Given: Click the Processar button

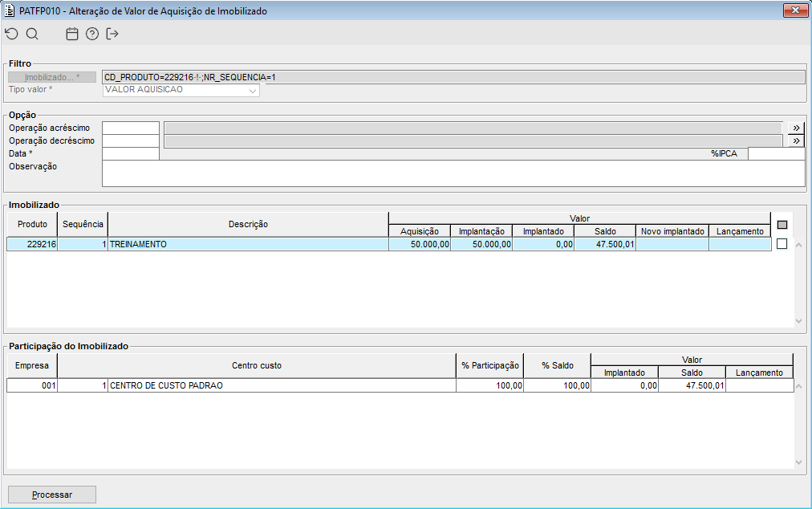Looking at the screenshot, I should click(52, 495).
